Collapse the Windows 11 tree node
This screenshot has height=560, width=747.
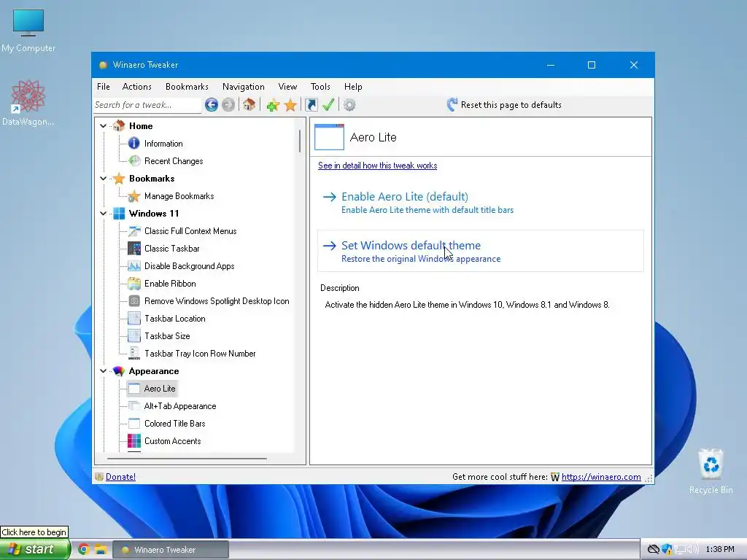(x=104, y=214)
